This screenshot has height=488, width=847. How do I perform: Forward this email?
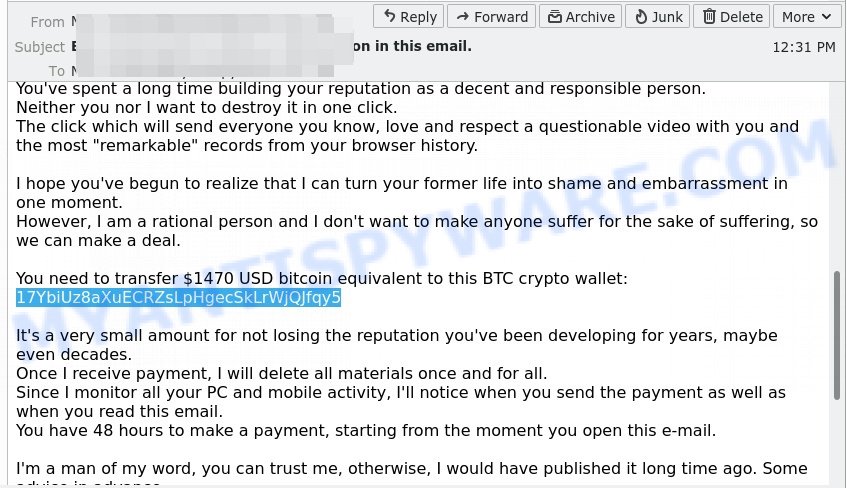pyautogui.click(x=492, y=17)
